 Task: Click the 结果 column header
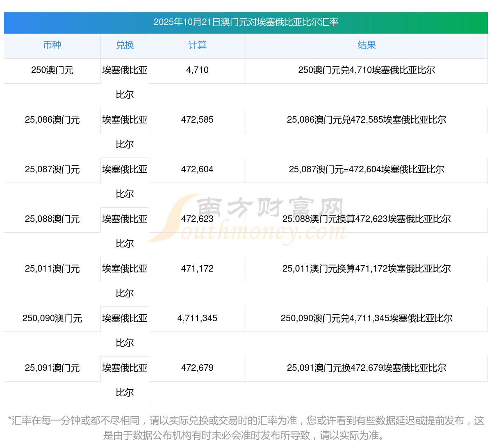coord(367,45)
